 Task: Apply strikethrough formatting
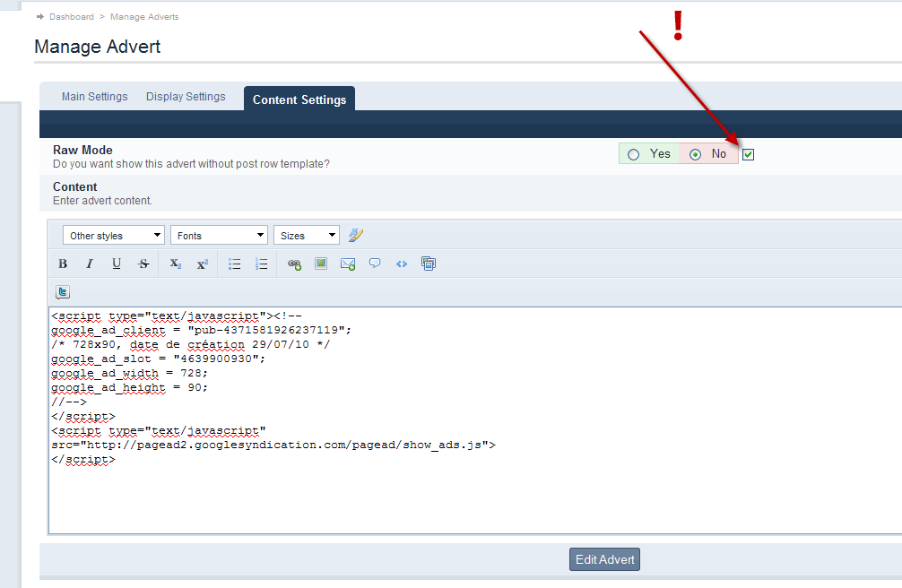(143, 264)
